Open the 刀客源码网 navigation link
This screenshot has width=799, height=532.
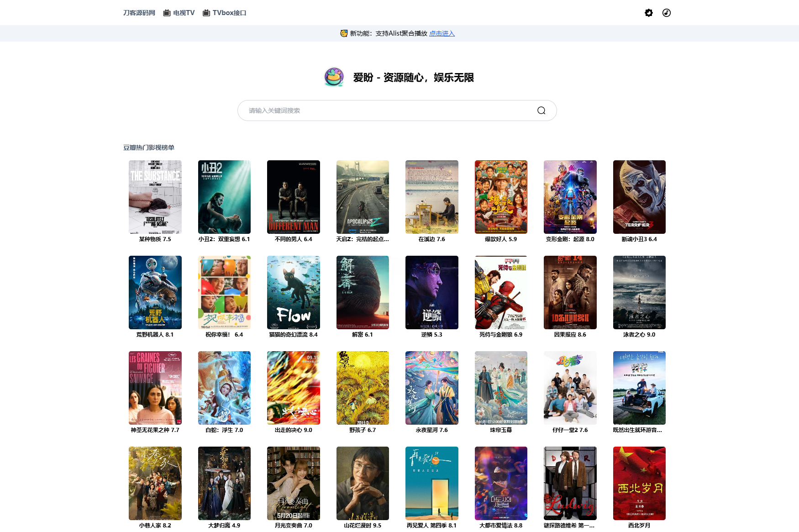[x=138, y=12]
